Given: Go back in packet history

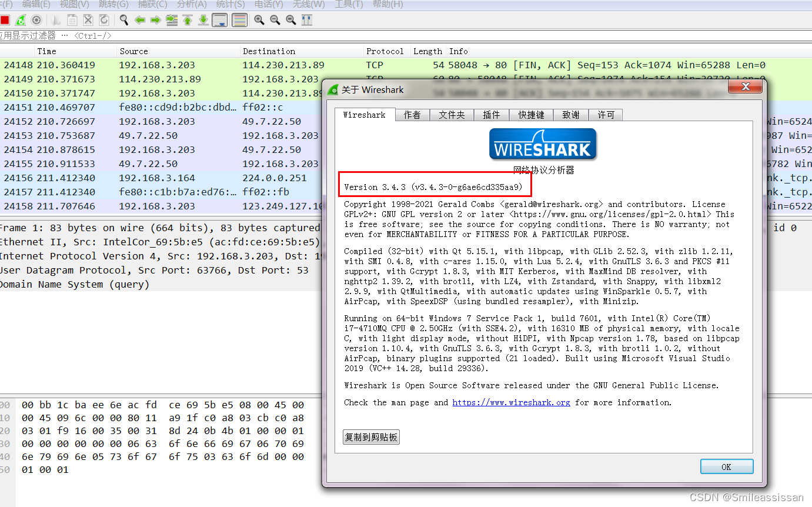Looking at the screenshot, I should click(139, 19).
